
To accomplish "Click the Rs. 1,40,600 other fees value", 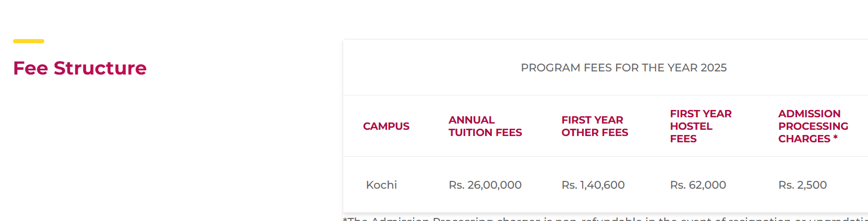I will [593, 185].
